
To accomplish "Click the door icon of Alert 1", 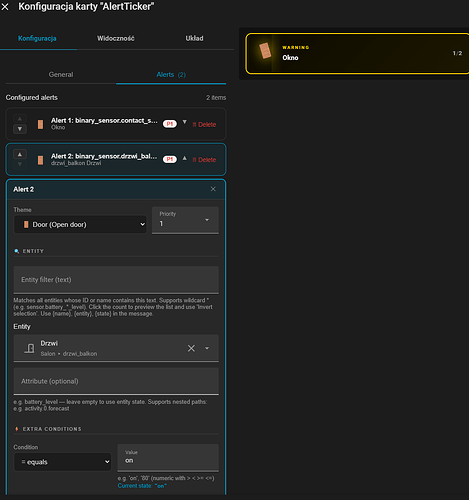I will pos(40,124).
